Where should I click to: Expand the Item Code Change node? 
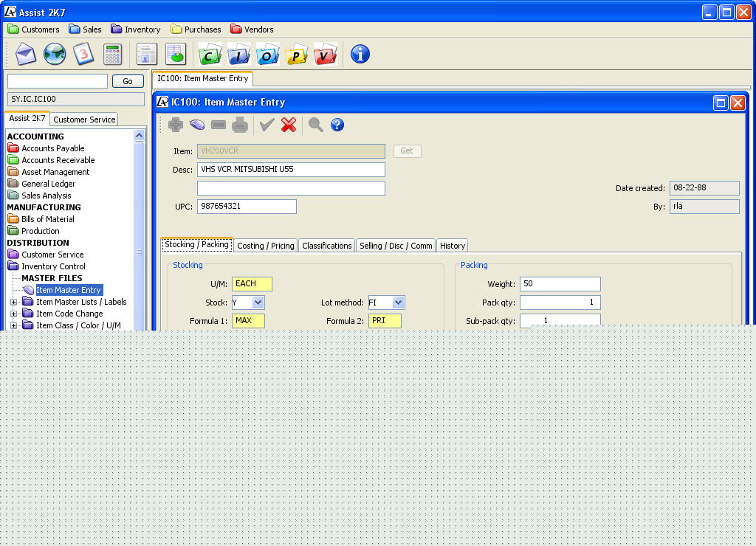(x=13, y=314)
